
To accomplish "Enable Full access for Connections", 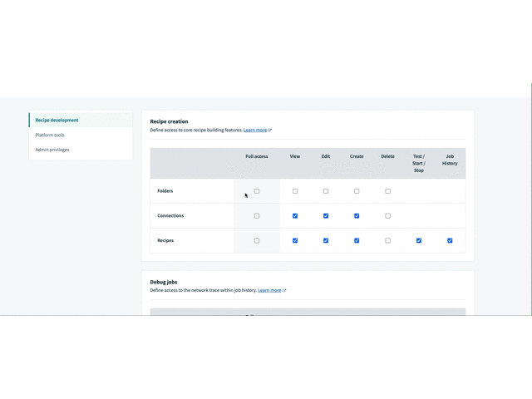I will pos(257,216).
